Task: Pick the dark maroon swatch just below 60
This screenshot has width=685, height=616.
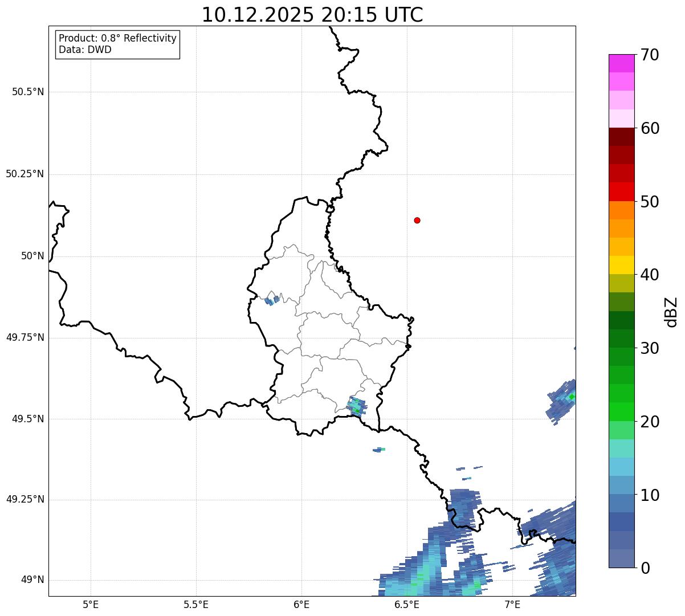Action: [621, 137]
